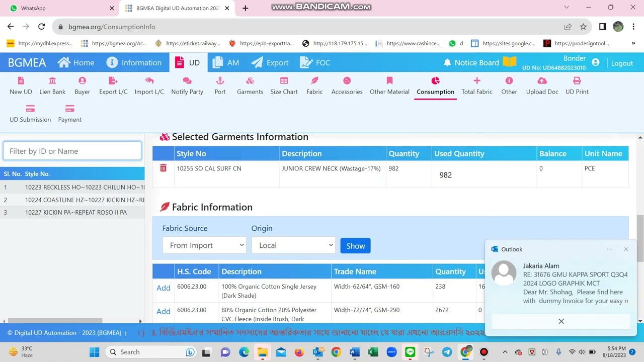Open the Export menu
644x362 pixels.
click(x=270, y=62)
